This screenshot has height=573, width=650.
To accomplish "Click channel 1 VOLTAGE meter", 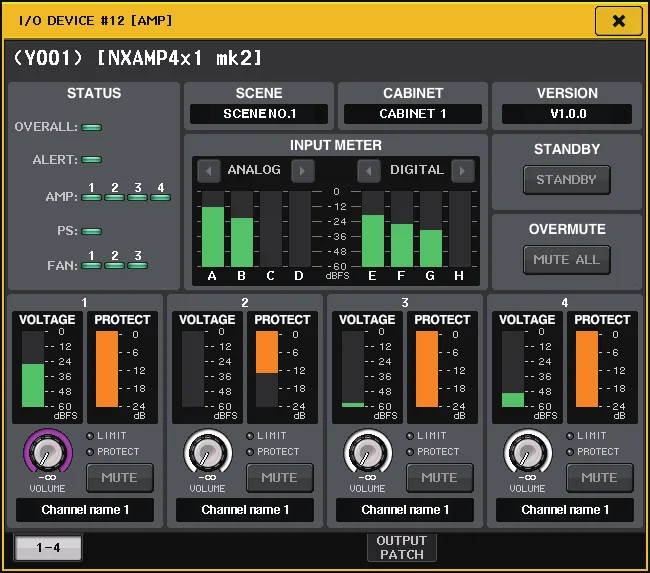I will point(33,369).
